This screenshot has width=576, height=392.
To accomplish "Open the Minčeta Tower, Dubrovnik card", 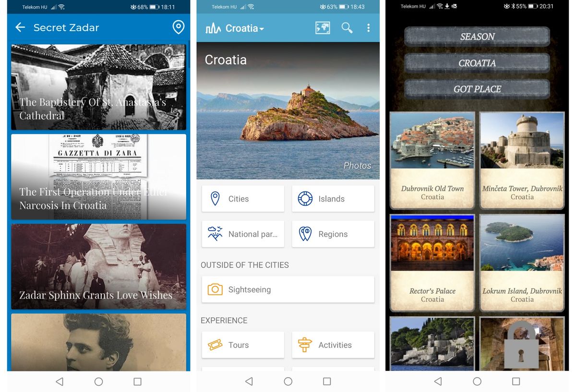I will click(x=522, y=160).
